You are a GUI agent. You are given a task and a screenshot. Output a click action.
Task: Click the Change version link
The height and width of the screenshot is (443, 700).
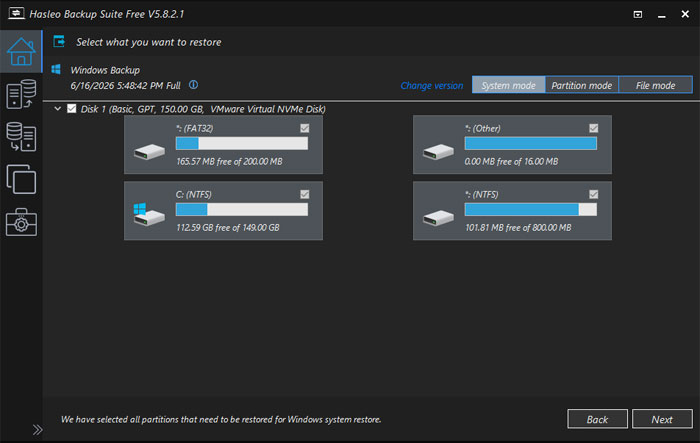pyautogui.click(x=431, y=85)
